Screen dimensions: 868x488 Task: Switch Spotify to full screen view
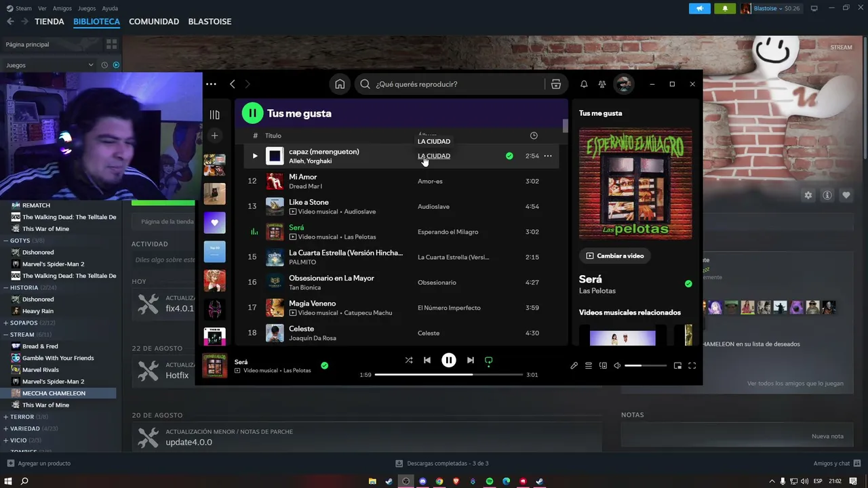[x=692, y=365]
